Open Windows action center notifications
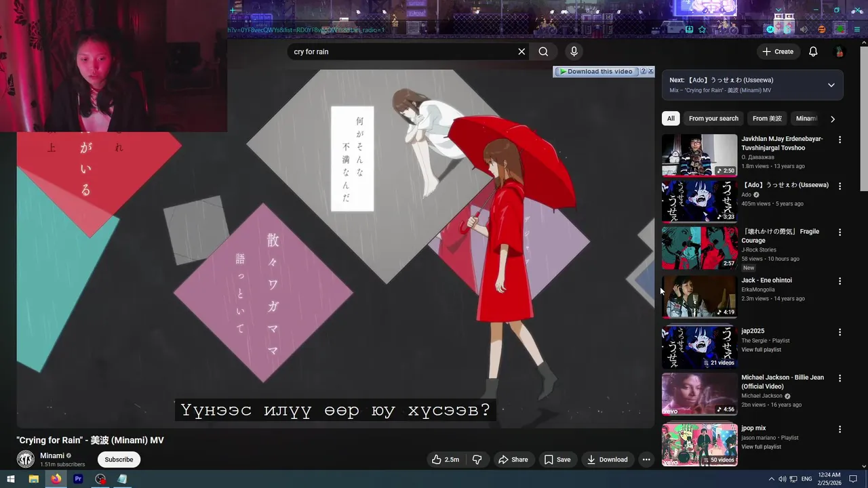 854,479
